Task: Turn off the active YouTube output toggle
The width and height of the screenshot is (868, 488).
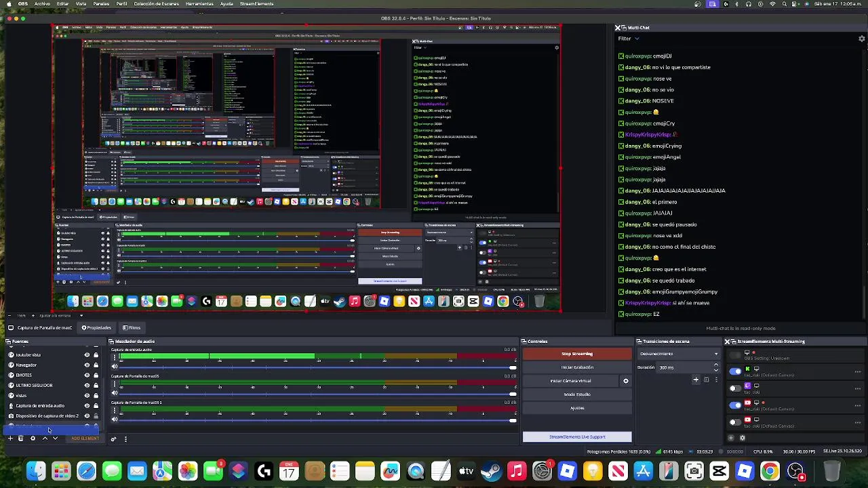Action: pos(735,405)
